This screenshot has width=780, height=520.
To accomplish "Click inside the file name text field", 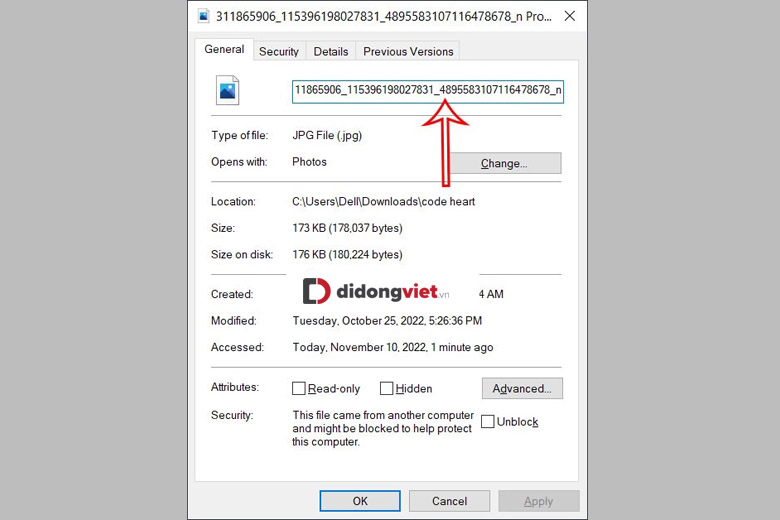I will pyautogui.click(x=427, y=91).
